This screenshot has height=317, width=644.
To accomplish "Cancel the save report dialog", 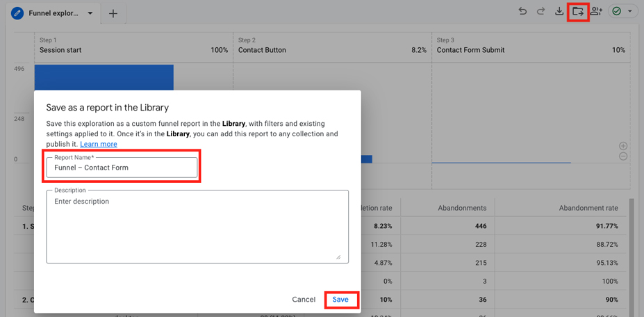I will (304, 300).
